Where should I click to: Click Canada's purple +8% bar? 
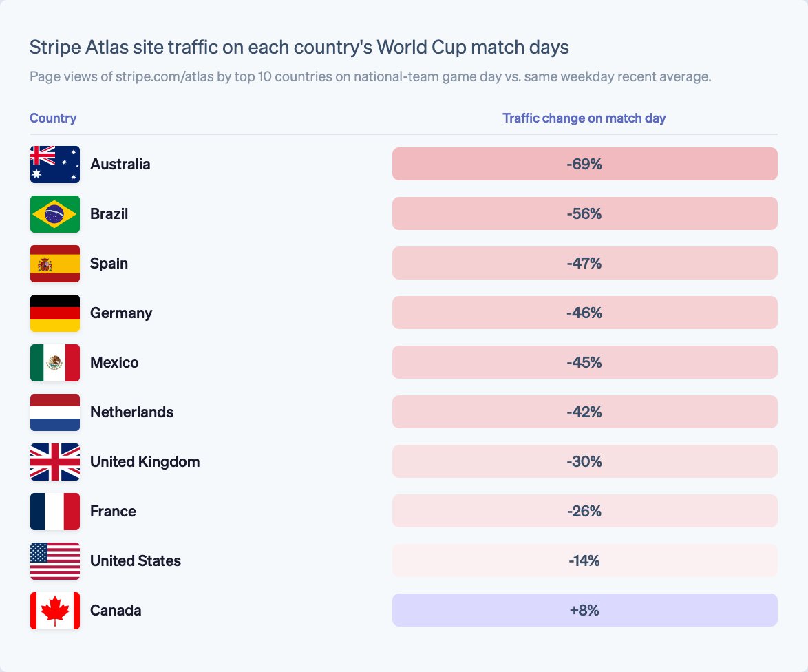(585, 610)
